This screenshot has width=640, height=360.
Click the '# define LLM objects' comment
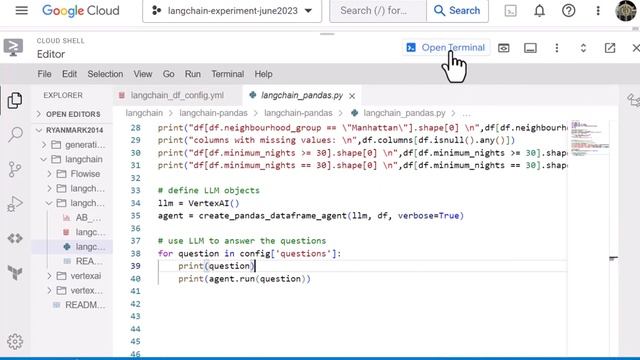209,190
